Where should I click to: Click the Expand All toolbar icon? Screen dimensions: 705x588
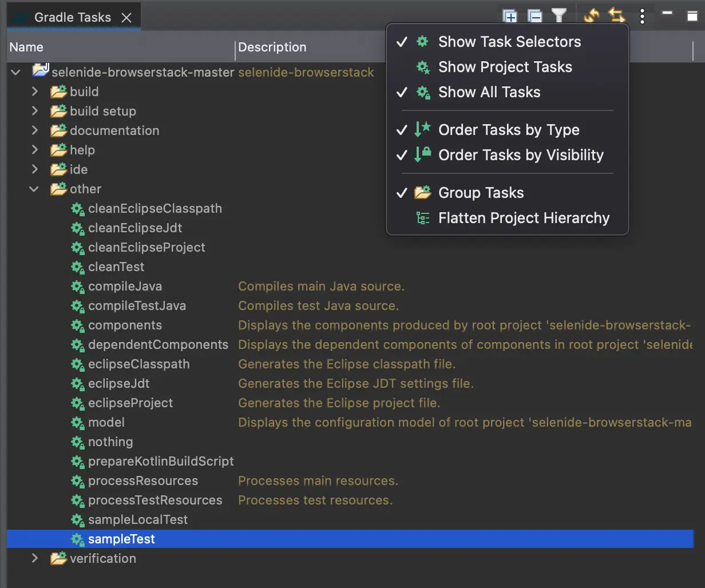coord(509,17)
